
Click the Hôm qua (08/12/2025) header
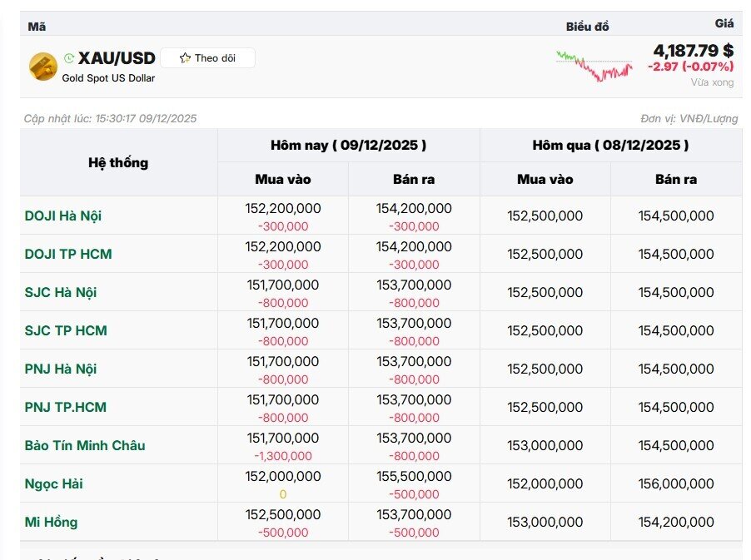pos(610,145)
